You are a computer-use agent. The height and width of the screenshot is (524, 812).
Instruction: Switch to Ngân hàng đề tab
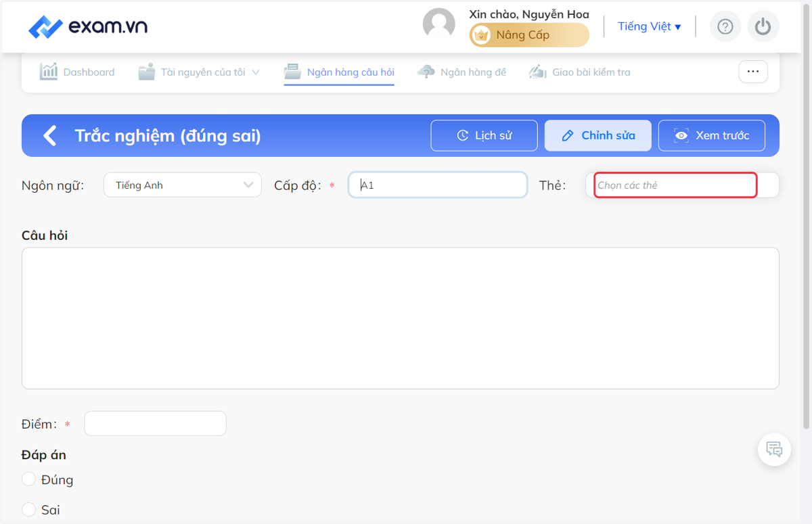click(461, 72)
